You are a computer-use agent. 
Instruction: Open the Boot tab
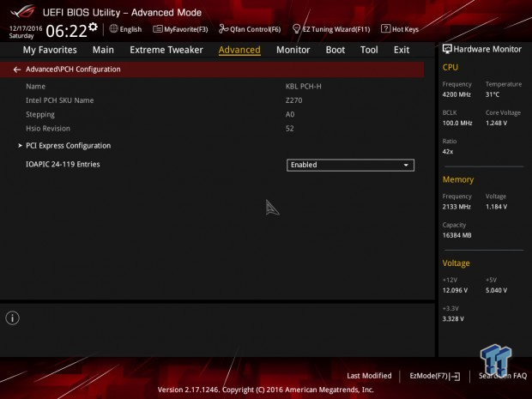click(x=336, y=50)
